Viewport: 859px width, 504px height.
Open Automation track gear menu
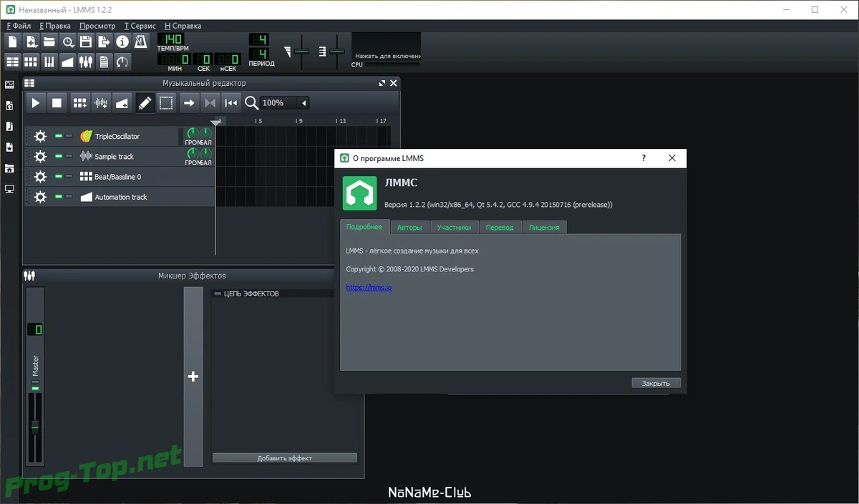coord(40,196)
